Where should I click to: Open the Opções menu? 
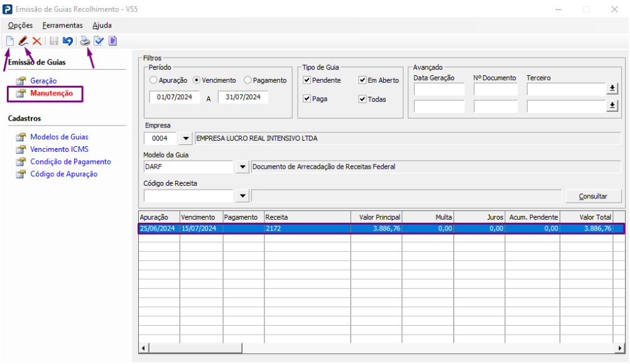[20, 25]
